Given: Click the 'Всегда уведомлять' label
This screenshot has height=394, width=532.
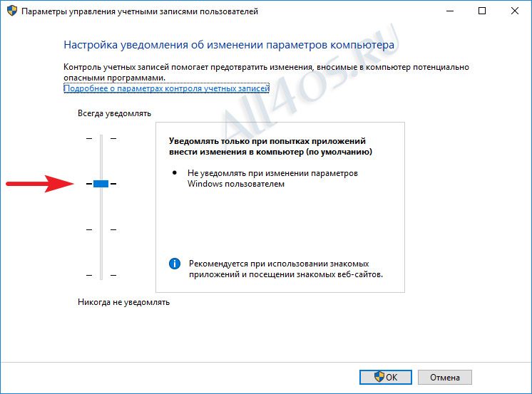Looking at the screenshot, I should pyautogui.click(x=114, y=113).
